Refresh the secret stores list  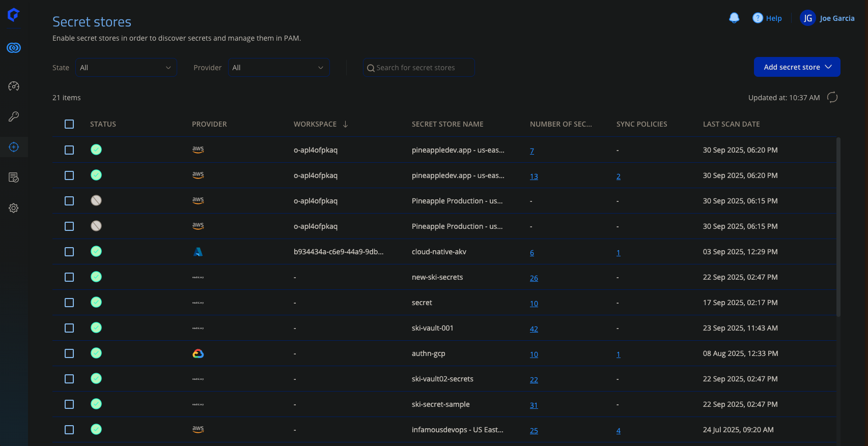point(832,97)
